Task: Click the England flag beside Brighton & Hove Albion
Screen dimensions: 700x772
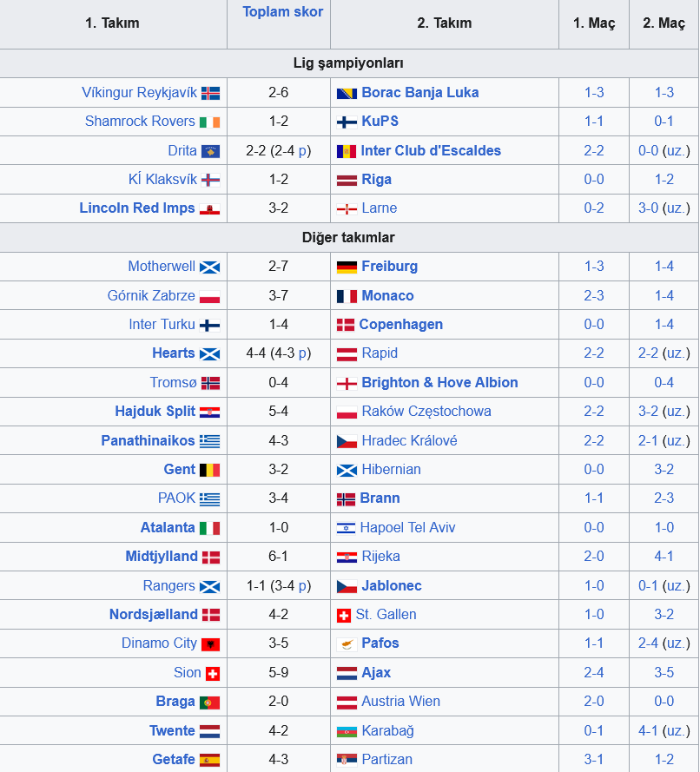Action: 347,383
